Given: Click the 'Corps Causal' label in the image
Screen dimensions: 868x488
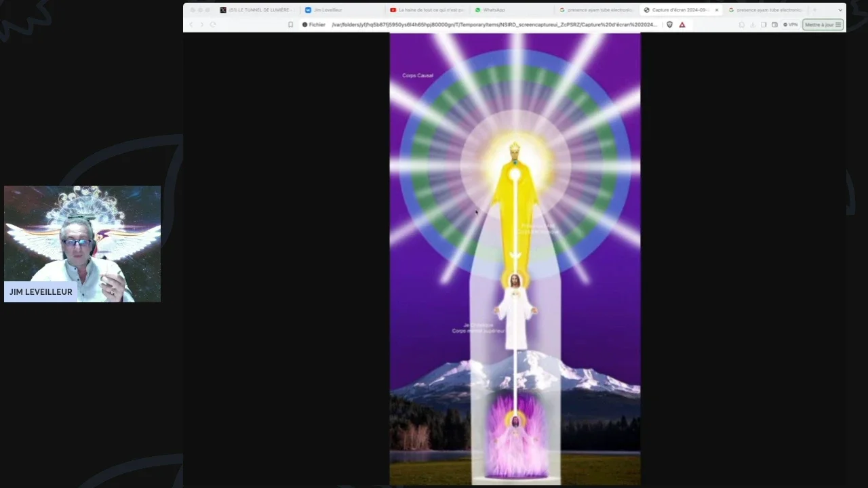Looking at the screenshot, I should tap(418, 75).
